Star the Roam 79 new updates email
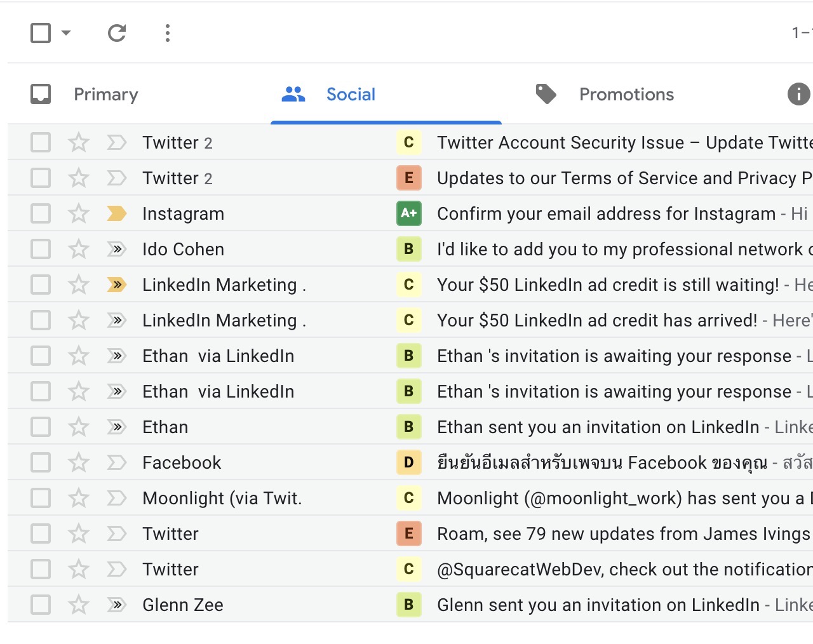 point(79,533)
